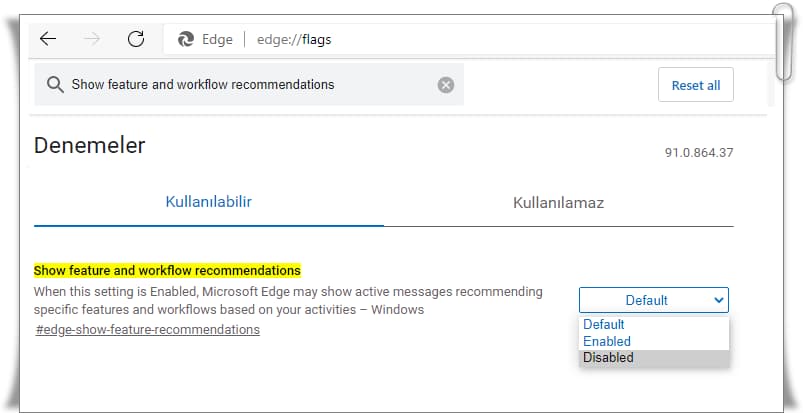The height and width of the screenshot is (413, 803).
Task: Open the Default combo box for the flag
Action: pyautogui.click(x=653, y=300)
